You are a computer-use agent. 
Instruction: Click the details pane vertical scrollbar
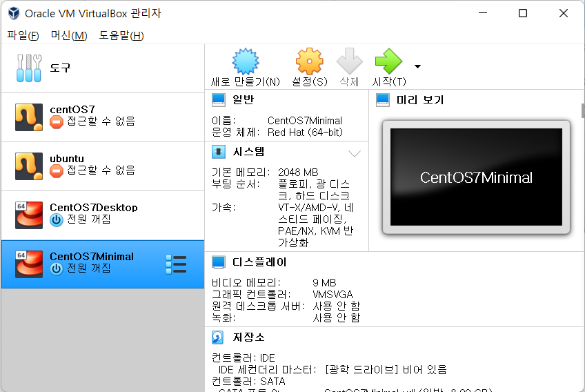[583, 110]
